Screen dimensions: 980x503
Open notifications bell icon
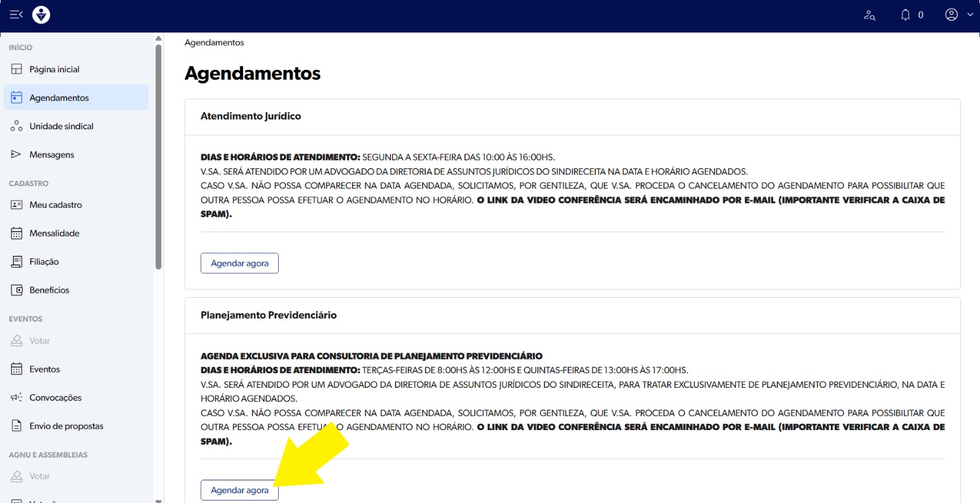tap(905, 15)
